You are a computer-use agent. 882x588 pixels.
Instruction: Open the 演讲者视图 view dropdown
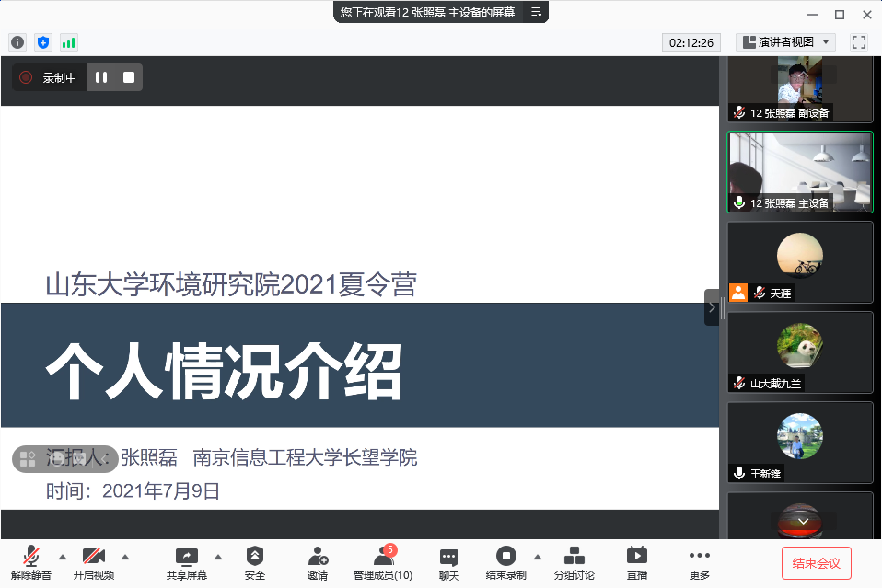(x=785, y=42)
